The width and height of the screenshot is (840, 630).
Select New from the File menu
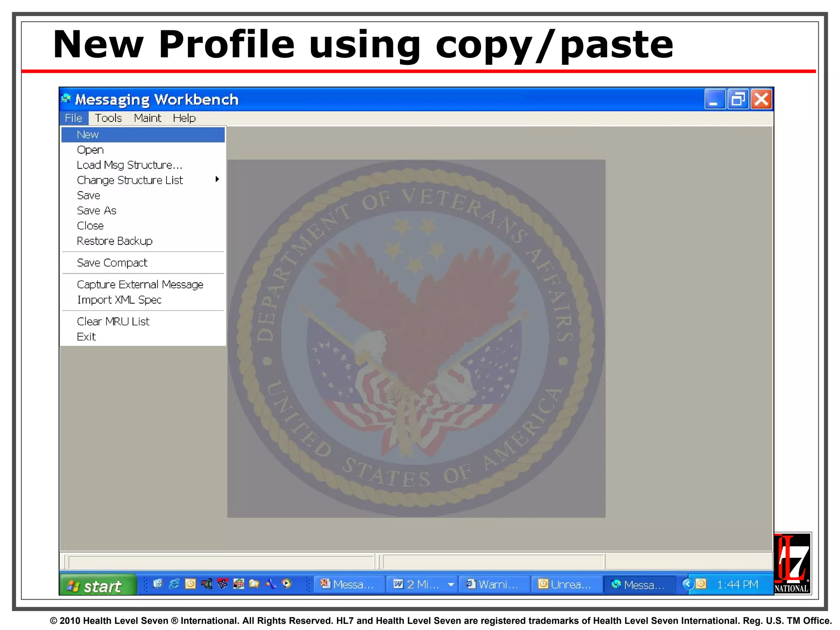(x=143, y=135)
